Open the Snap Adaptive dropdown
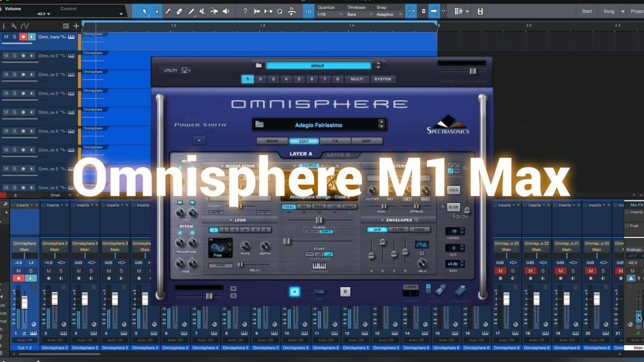This screenshot has height=362, width=644. 389,14
